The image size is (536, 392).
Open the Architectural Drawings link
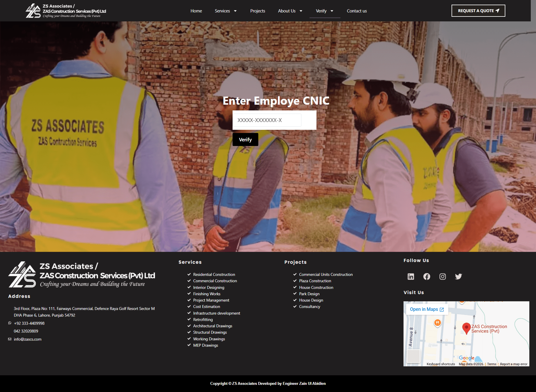click(213, 326)
